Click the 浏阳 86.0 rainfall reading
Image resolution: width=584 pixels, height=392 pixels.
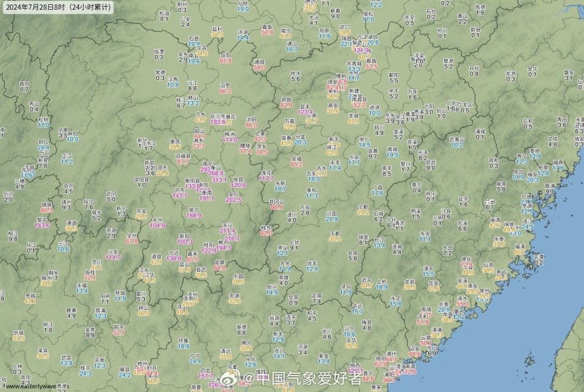click(x=251, y=122)
